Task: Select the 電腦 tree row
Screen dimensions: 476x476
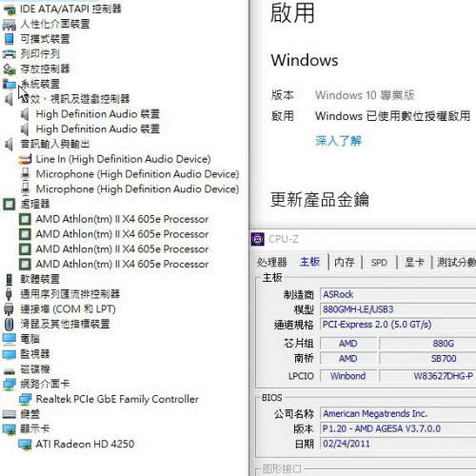Action: point(30,339)
